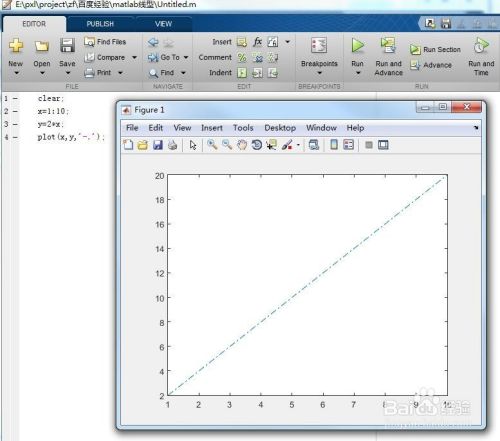
Task: Click code line plot(x,y,'-.')
Action: point(71,137)
